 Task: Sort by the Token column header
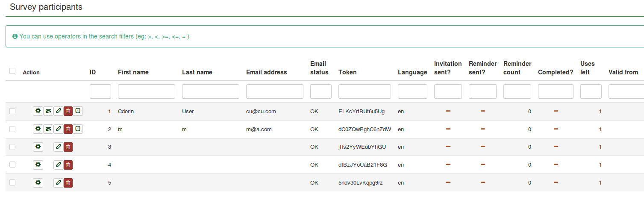pos(347,72)
